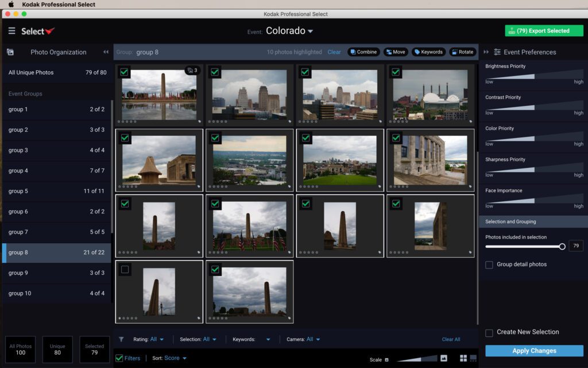
Task: Click the Combine photos button
Action: click(363, 52)
